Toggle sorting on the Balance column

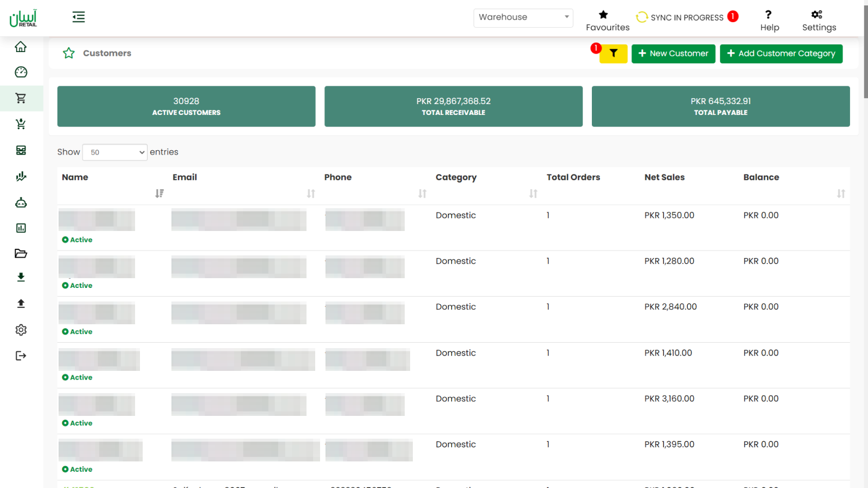click(841, 193)
